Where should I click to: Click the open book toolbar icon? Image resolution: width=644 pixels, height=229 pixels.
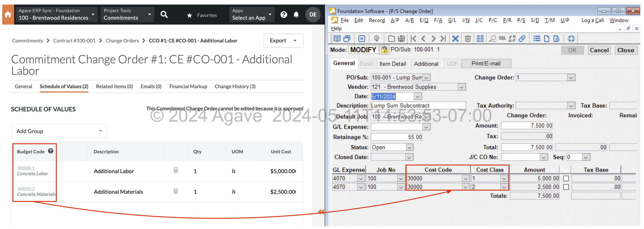[x=337, y=39]
